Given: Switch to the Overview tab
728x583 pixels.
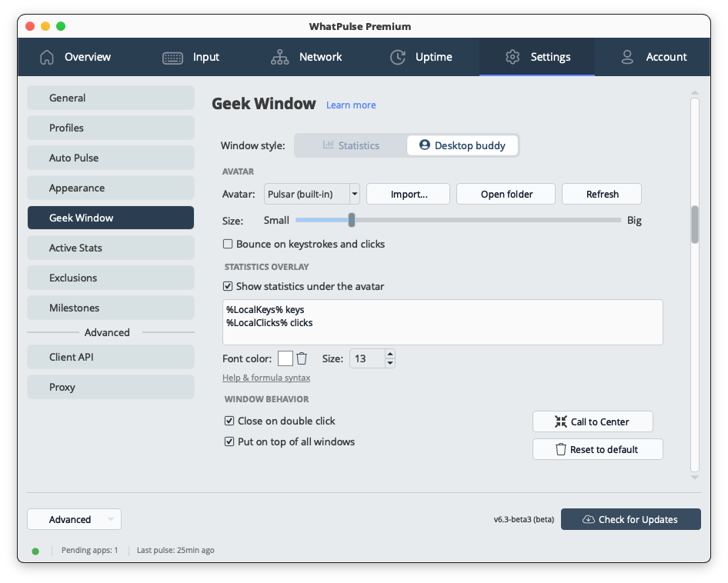Looking at the screenshot, I should tap(75, 57).
